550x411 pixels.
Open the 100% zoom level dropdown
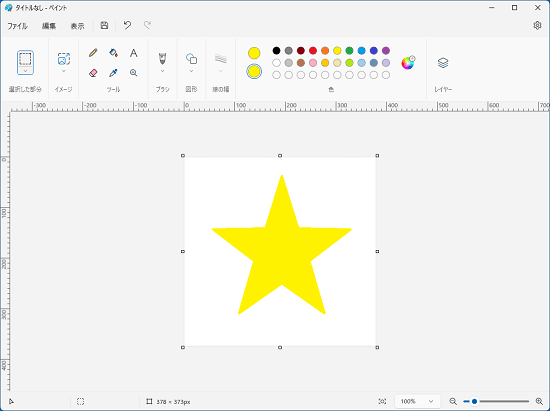tap(417, 401)
